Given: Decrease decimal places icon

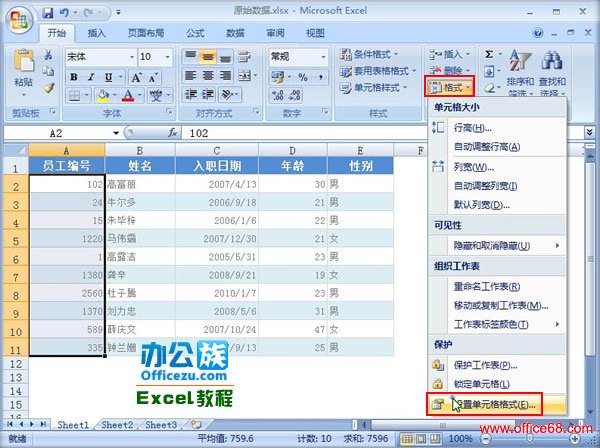Looking at the screenshot, I should (294, 95).
